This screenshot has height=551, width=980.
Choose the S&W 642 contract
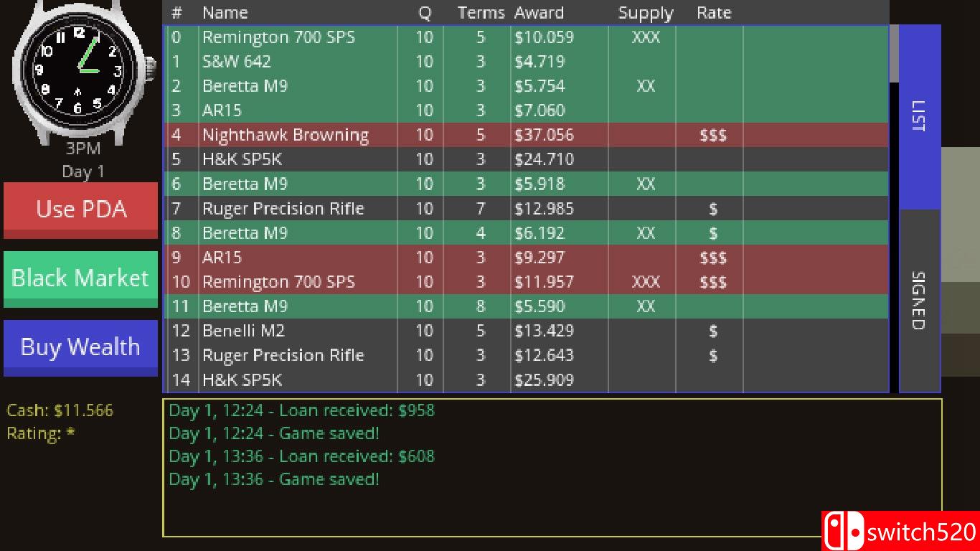[237, 62]
